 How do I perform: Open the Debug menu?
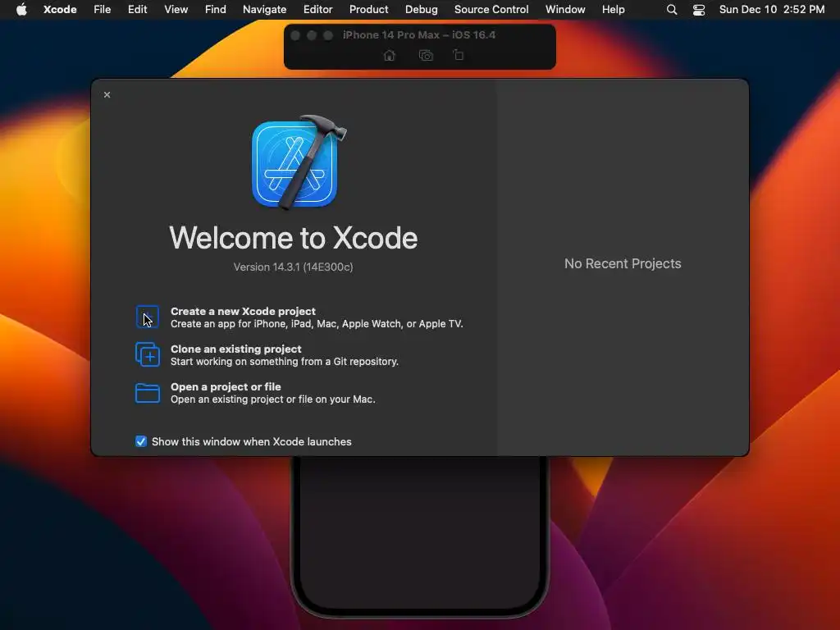pos(421,9)
